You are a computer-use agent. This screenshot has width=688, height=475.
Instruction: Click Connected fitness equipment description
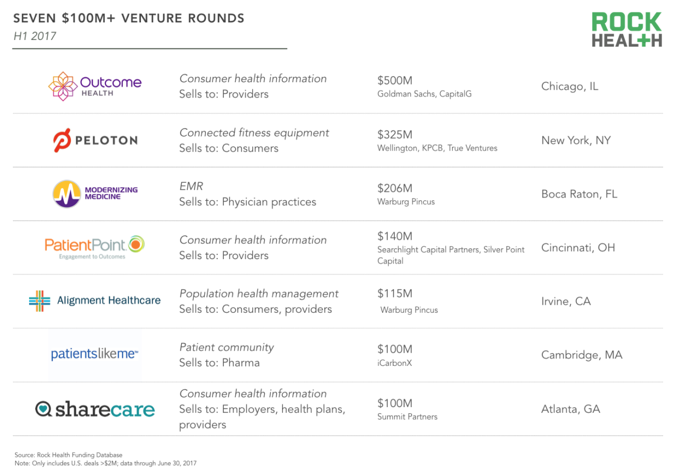click(254, 132)
